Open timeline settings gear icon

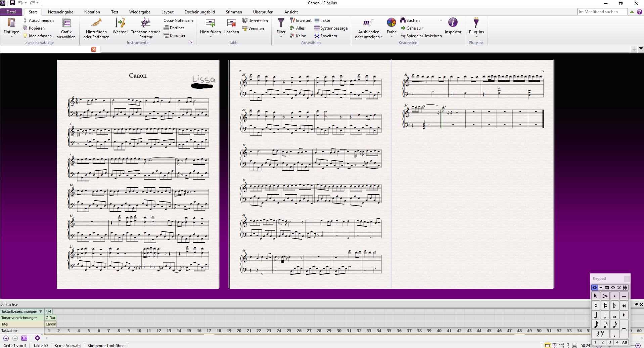[x=37, y=338]
